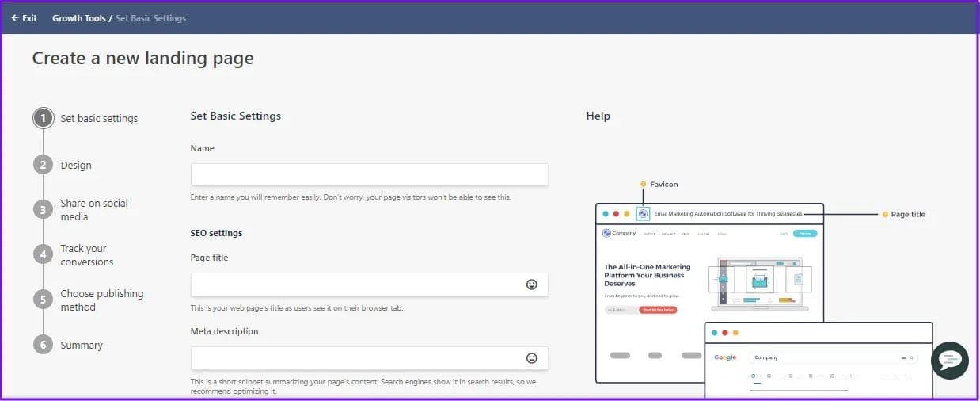Click the number 5 step circle

click(x=43, y=300)
